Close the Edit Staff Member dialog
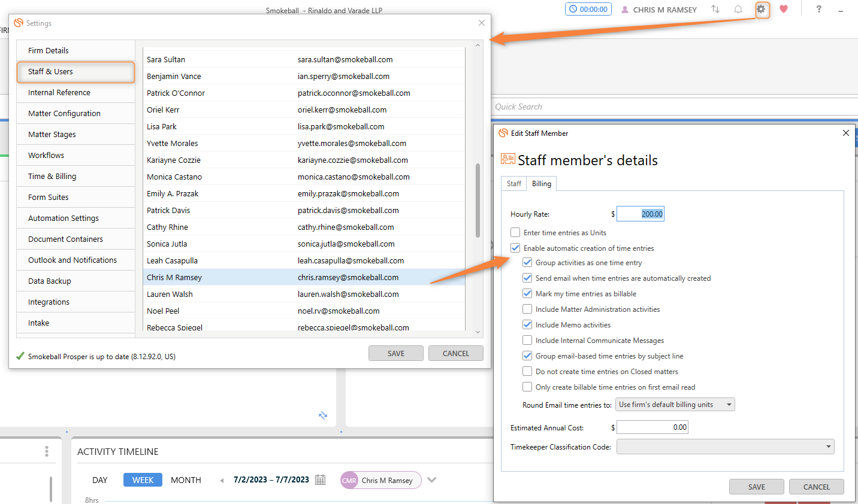 846,133
